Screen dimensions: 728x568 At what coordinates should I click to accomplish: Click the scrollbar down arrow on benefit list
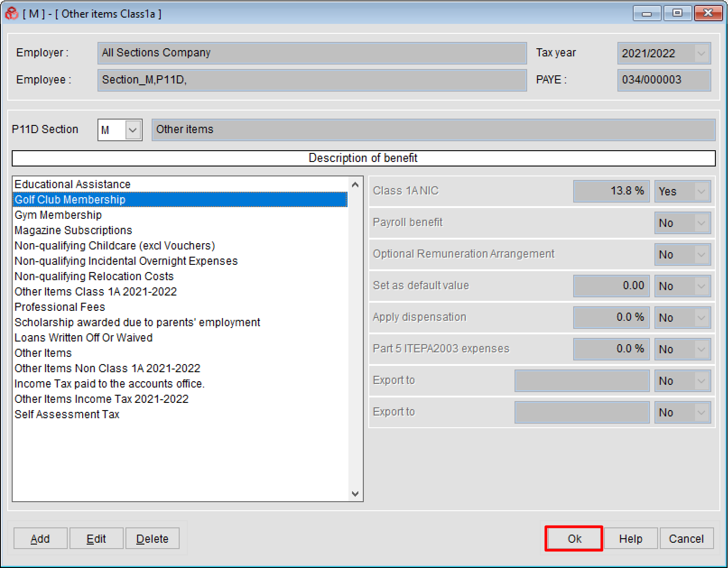[x=355, y=494]
